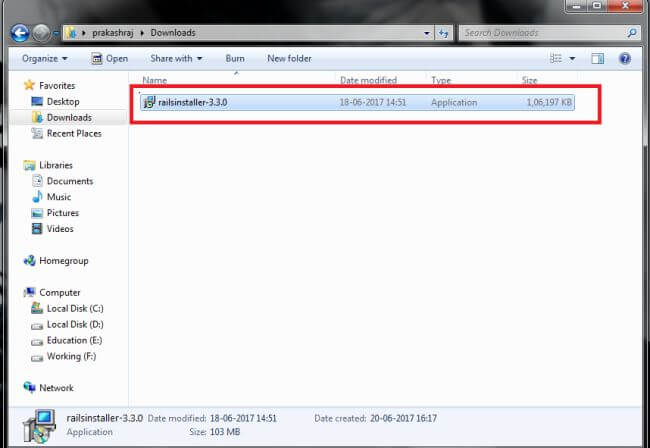Screen dimensions: 650x448
Task: Click the Local Disk (C:) drive icon
Action: 37,308
